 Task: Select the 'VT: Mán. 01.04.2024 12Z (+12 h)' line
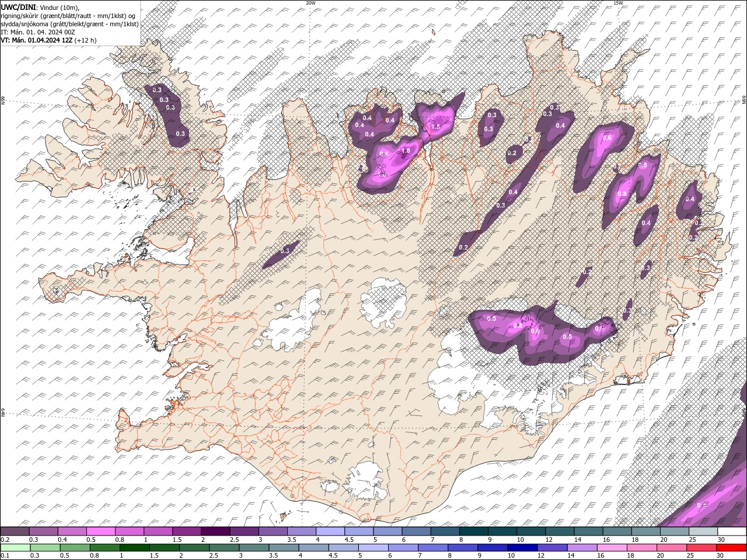(x=48, y=40)
